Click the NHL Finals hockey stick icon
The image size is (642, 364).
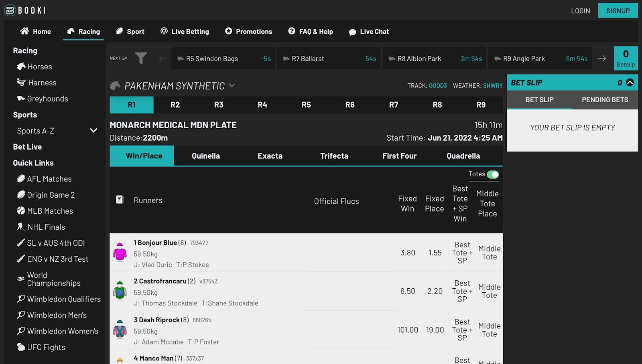point(21,227)
